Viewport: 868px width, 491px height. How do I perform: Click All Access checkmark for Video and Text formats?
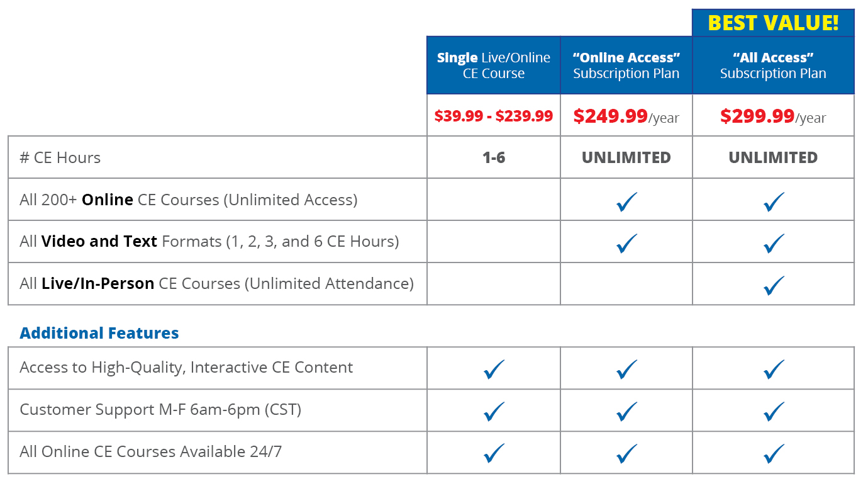pos(774,243)
